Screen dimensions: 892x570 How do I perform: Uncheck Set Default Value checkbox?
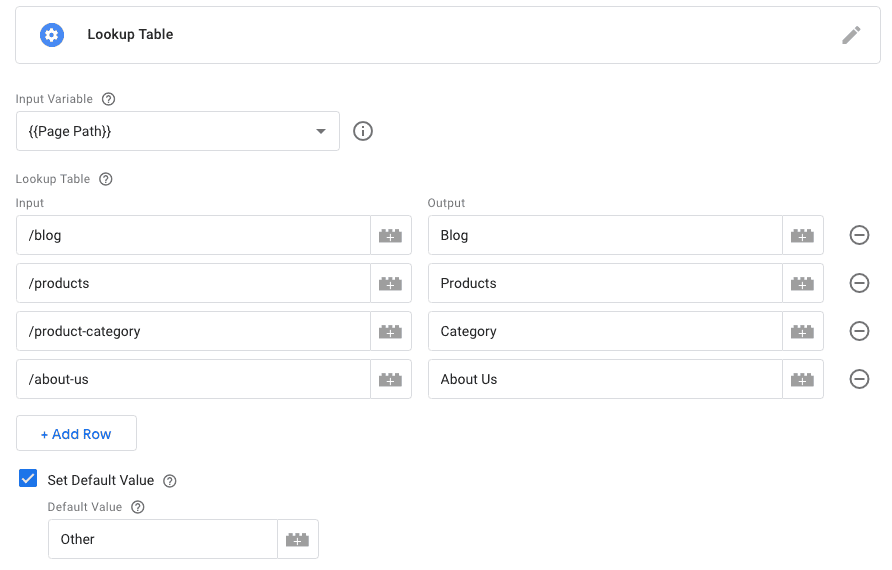click(28, 478)
